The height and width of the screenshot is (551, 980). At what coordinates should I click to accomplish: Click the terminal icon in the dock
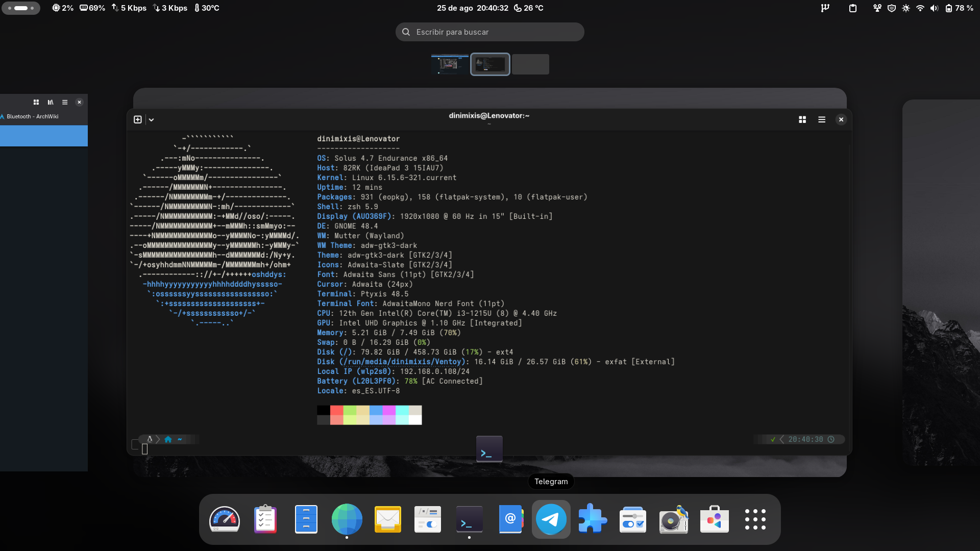pos(470,519)
